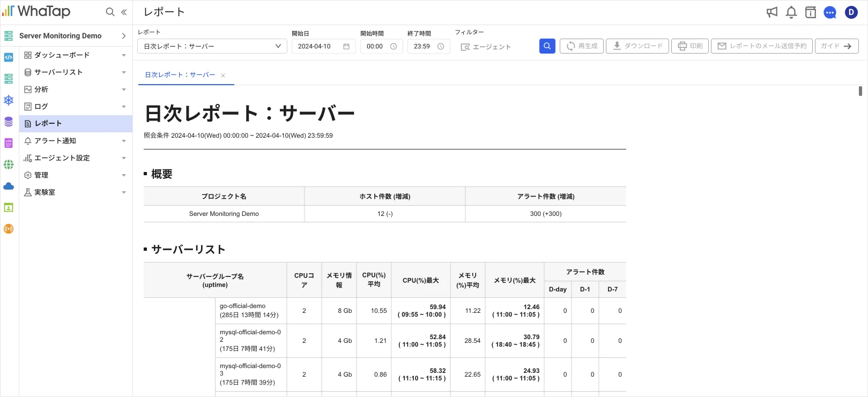Open the ダッシュボード menu item

tap(76, 55)
